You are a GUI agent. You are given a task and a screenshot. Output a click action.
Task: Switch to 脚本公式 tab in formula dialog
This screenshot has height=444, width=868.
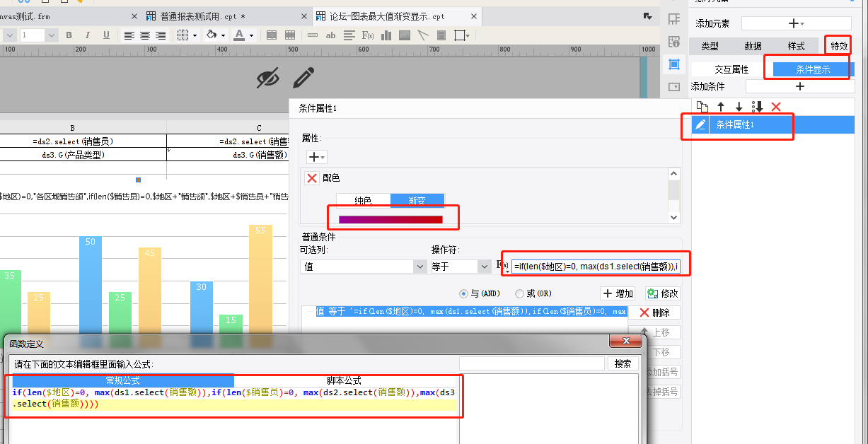[x=344, y=380]
